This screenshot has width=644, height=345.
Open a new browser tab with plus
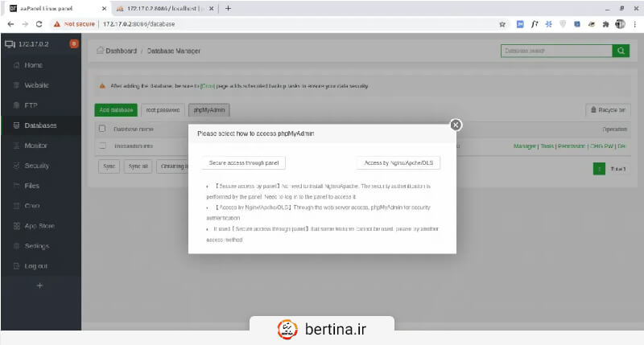[228, 8]
